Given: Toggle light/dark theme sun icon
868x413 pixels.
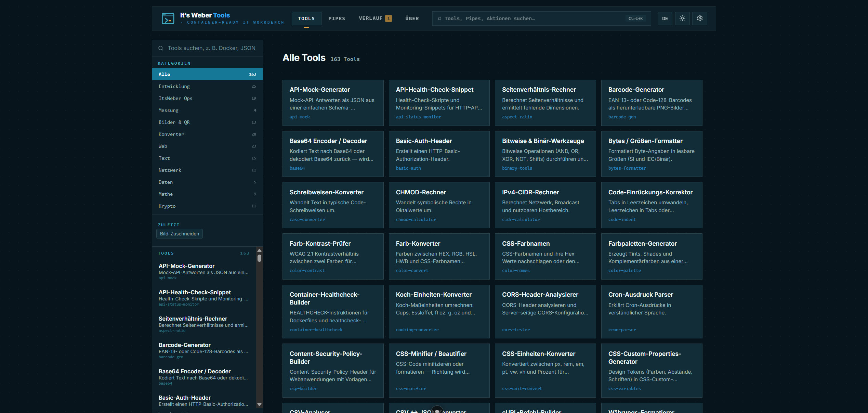Looking at the screenshot, I should tap(682, 18).
